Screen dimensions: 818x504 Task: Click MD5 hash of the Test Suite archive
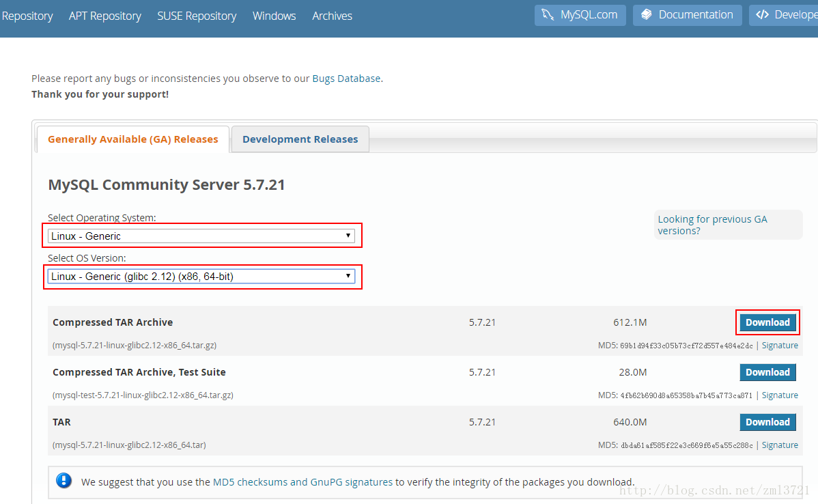pyautogui.click(x=686, y=395)
